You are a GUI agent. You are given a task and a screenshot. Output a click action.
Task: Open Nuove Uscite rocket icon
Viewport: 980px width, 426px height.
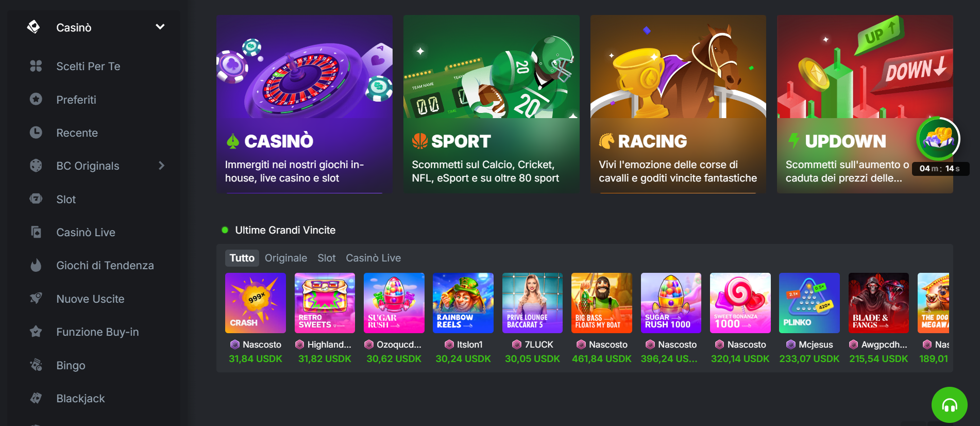click(36, 298)
